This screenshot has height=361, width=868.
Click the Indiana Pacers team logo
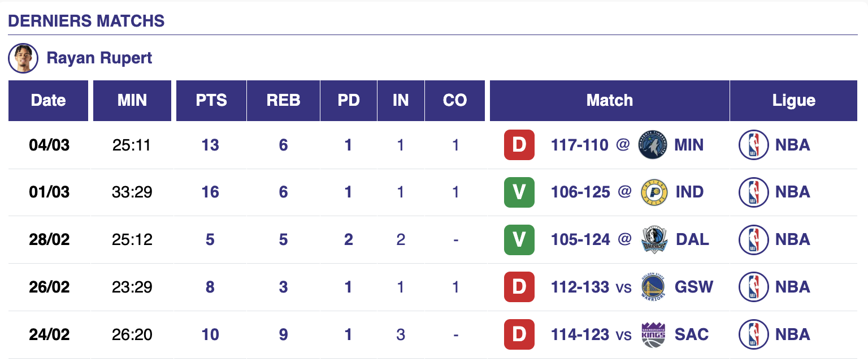tap(654, 192)
